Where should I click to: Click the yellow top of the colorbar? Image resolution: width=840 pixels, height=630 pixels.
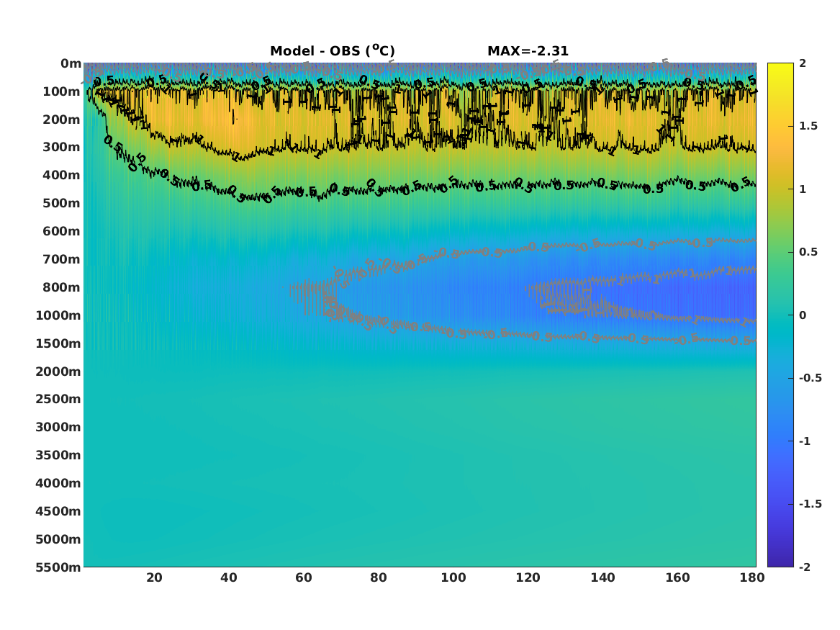(x=780, y=68)
